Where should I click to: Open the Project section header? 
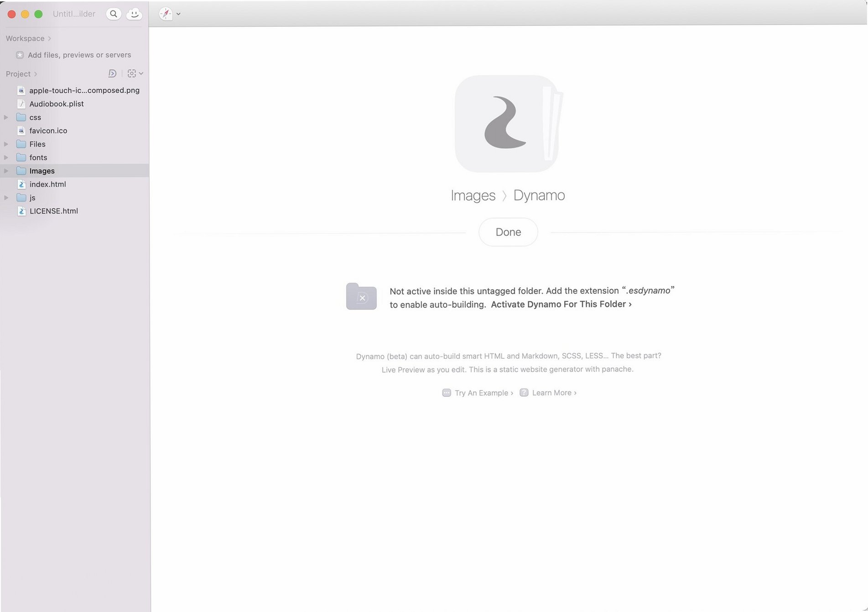[x=21, y=73]
